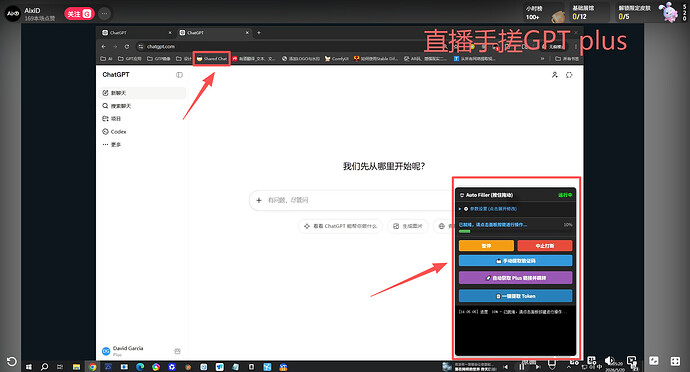Click the 'ChatGPT can help' suggestion chip
Image resolution: width=690 pixels, height=372 pixels.
[x=341, y=226]
